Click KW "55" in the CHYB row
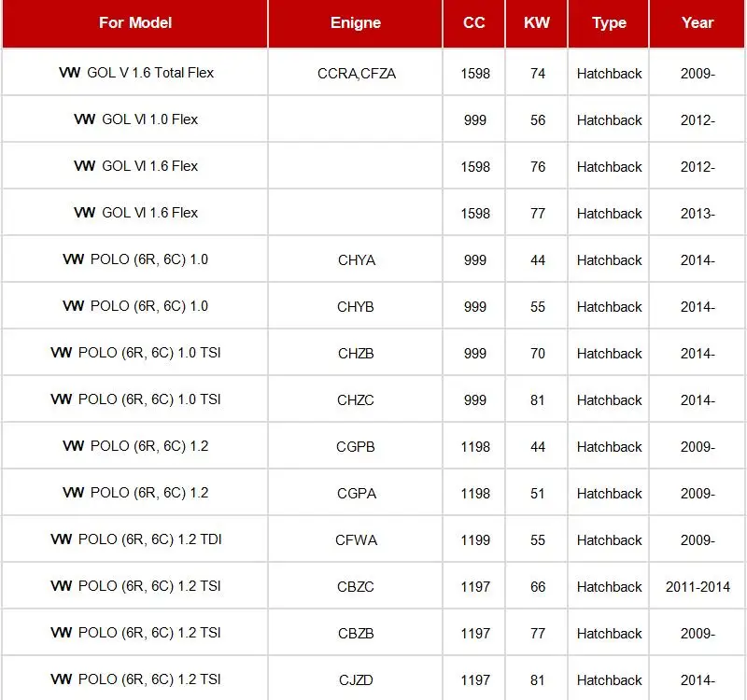 538,307
